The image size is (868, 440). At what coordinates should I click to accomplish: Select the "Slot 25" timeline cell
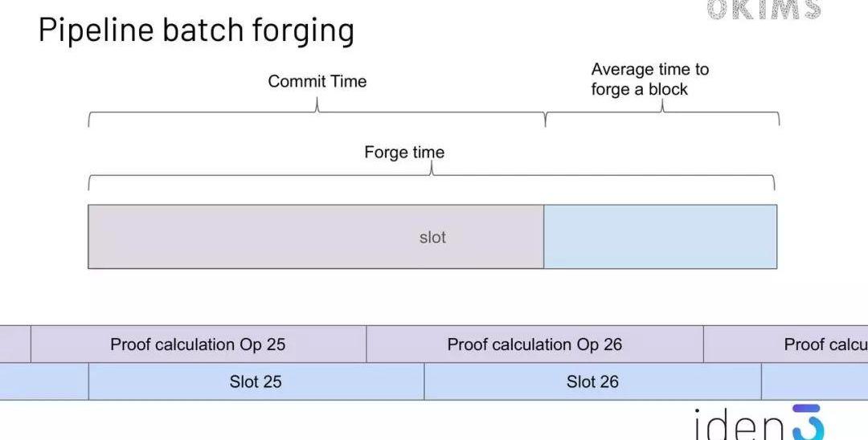(x=256, y=381)
